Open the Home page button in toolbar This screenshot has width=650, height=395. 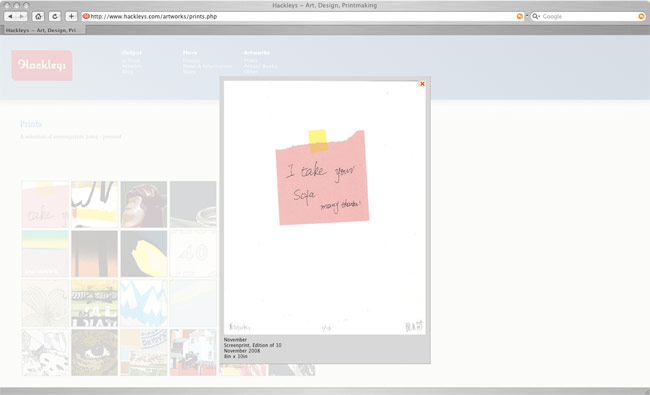(x=38, y=17)
